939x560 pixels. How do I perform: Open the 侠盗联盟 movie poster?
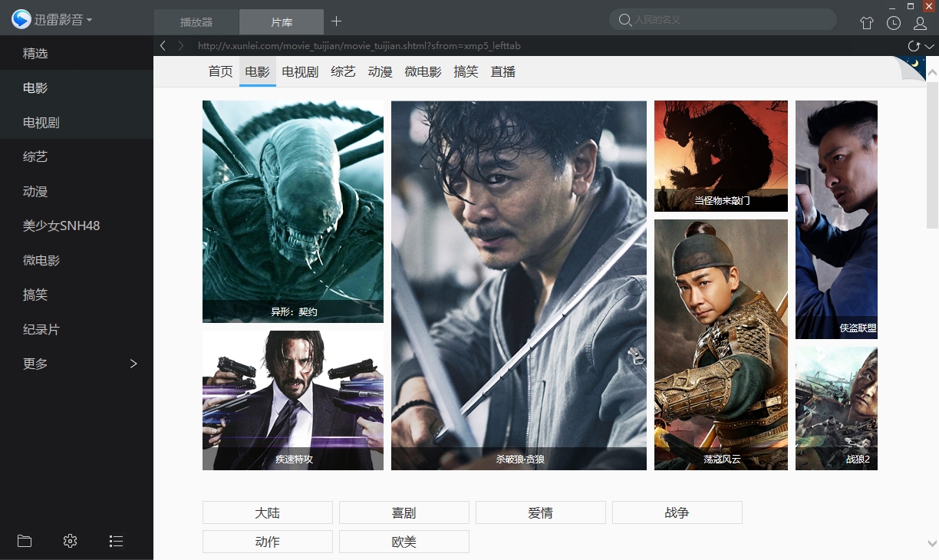(x=836, y=219)
